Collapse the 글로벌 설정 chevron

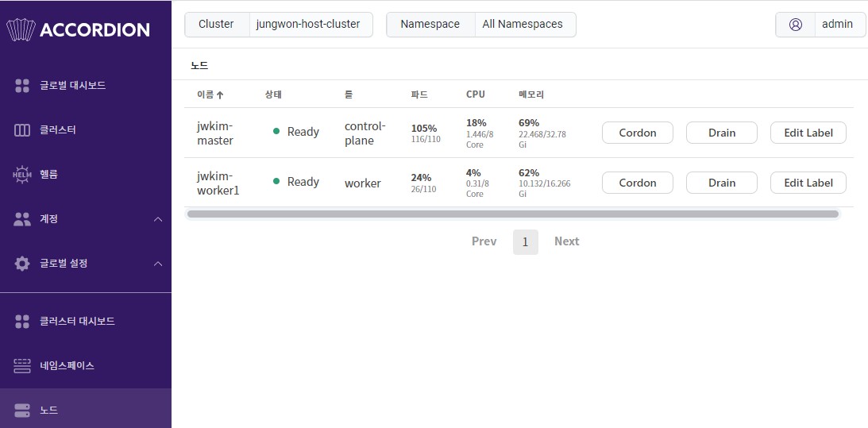click(158, 264)
